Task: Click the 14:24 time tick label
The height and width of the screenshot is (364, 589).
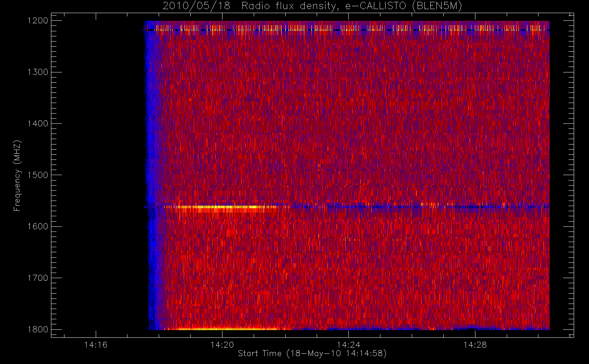Action: 348,345
